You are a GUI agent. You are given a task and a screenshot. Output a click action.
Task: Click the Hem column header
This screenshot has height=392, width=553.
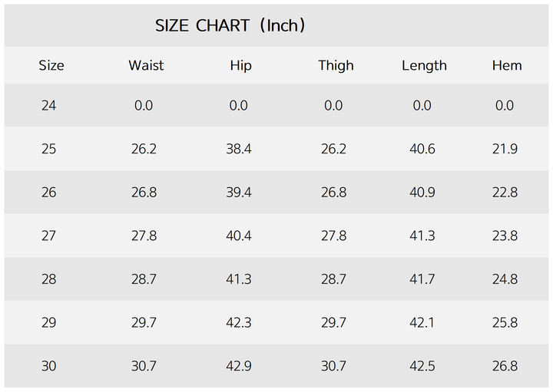507,66
